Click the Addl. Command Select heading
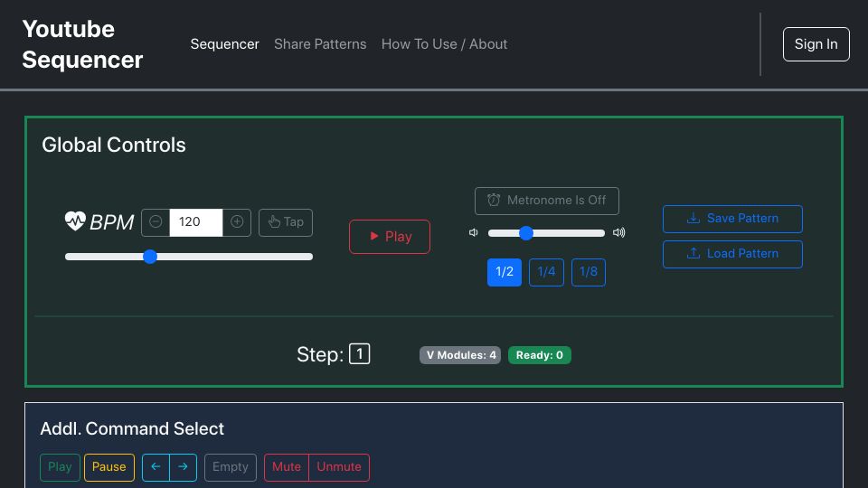The width and height of the screenshot is (868, 488). tap(132, 428)
